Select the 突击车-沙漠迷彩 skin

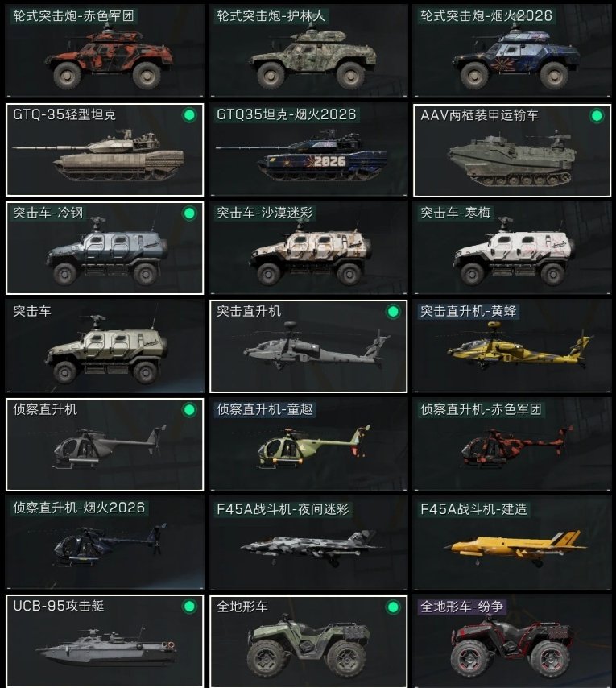click(308, 248)
